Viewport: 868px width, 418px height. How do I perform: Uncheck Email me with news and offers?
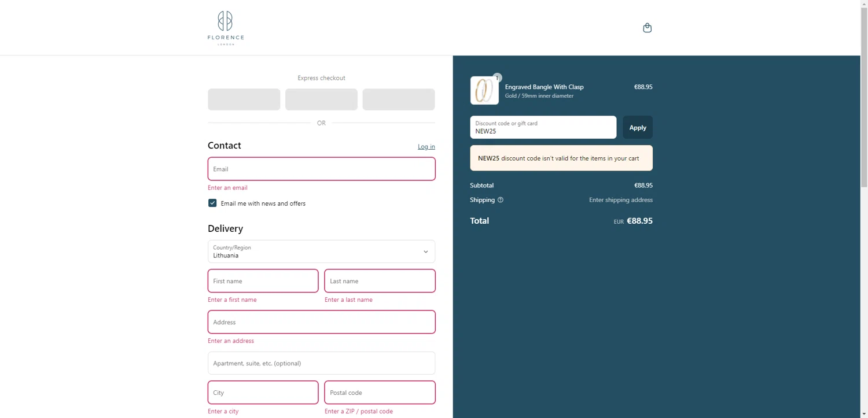(212, 203)
